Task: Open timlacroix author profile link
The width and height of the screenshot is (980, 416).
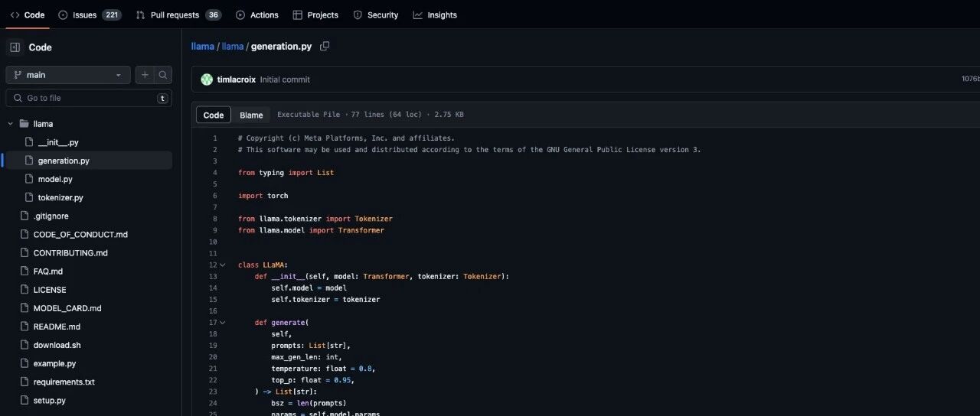Action: 237,80
